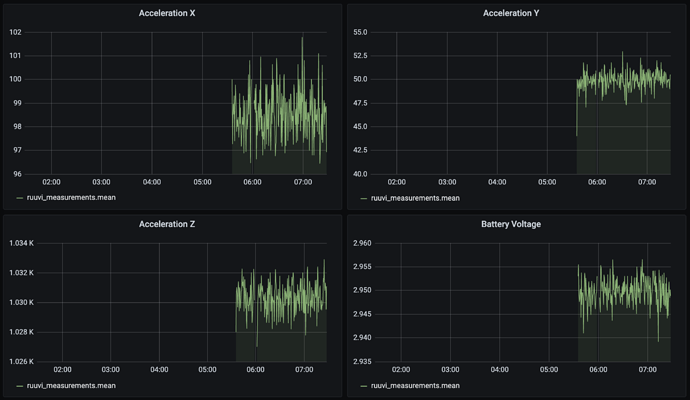Click the 2.950 axis label in Battery Voltage

point(362,290)
